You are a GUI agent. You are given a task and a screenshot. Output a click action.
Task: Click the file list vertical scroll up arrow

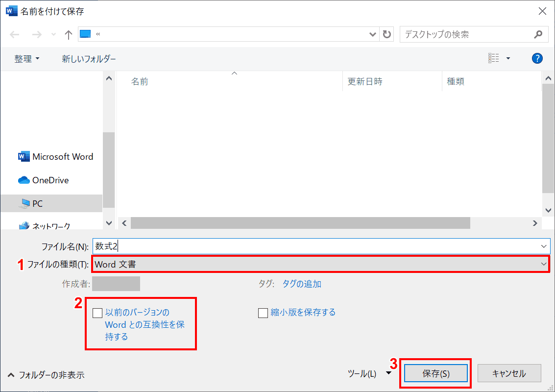point(548,78)
